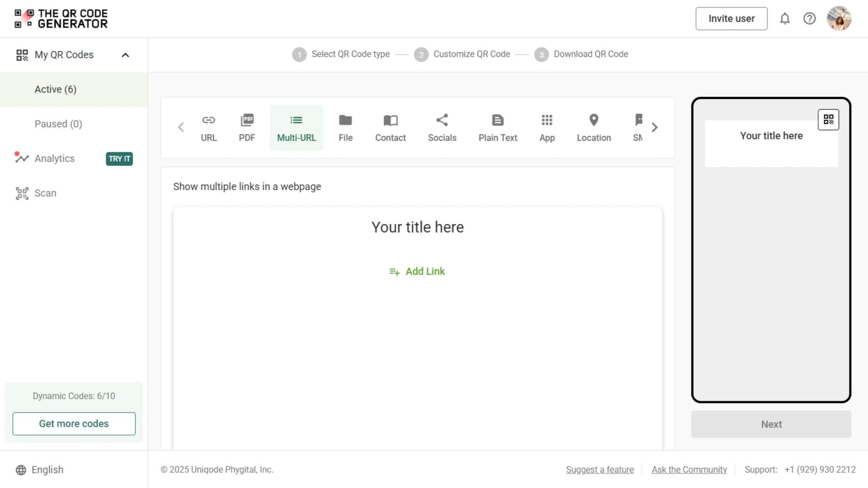The image size is (868, 488).
Task: Select the File QR code type
Action: point(345,128)
